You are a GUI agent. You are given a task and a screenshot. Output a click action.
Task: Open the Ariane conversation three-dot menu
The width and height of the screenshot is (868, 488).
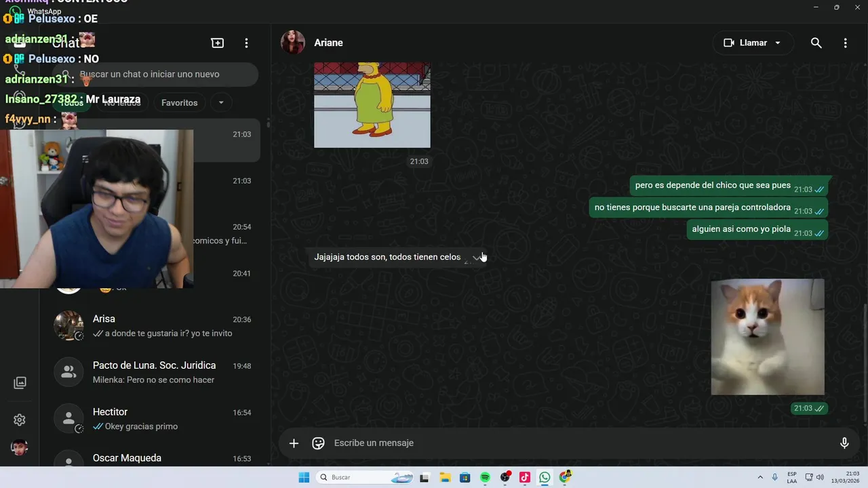[845, 43]
